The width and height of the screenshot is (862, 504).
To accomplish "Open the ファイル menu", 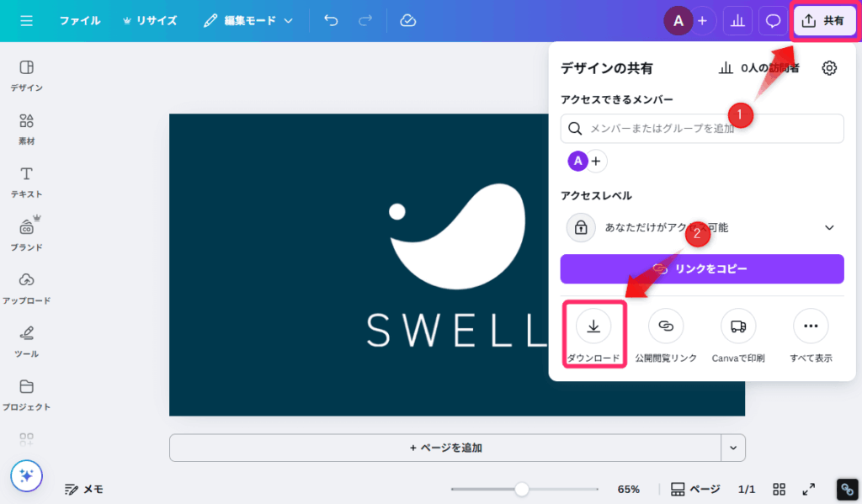I will [x=80, y=21].
